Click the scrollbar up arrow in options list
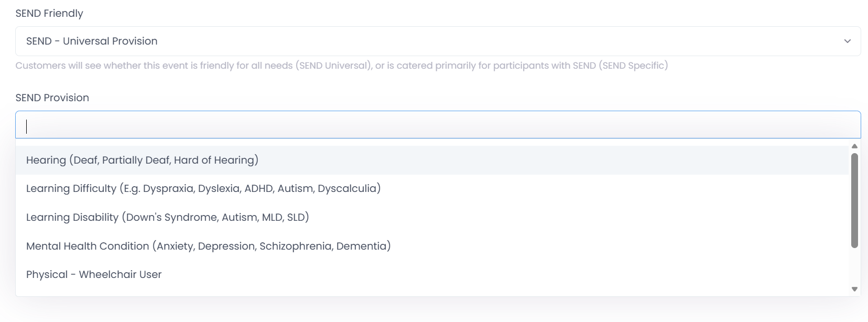The height and width of the screenshot is (322, 868). click(854, 146)
